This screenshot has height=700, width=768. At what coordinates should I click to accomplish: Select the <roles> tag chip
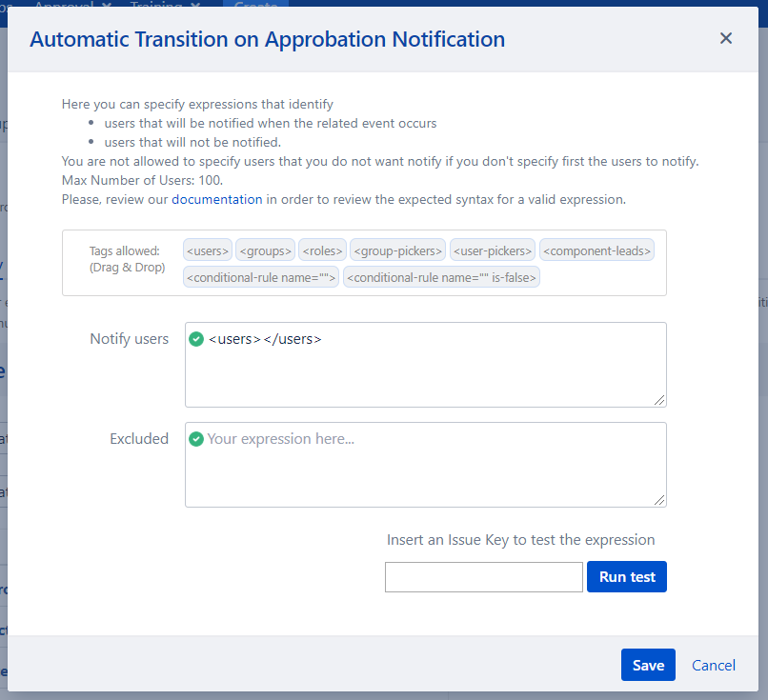pos(322,251)
